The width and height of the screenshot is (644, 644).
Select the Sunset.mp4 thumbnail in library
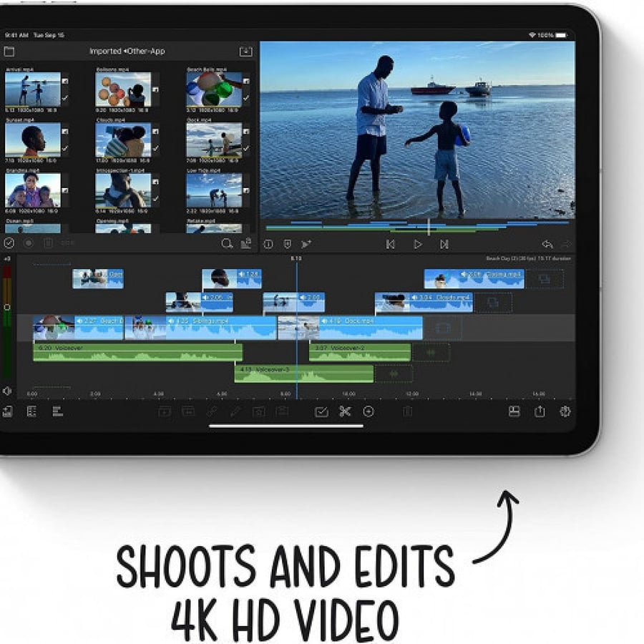point(33,140)
